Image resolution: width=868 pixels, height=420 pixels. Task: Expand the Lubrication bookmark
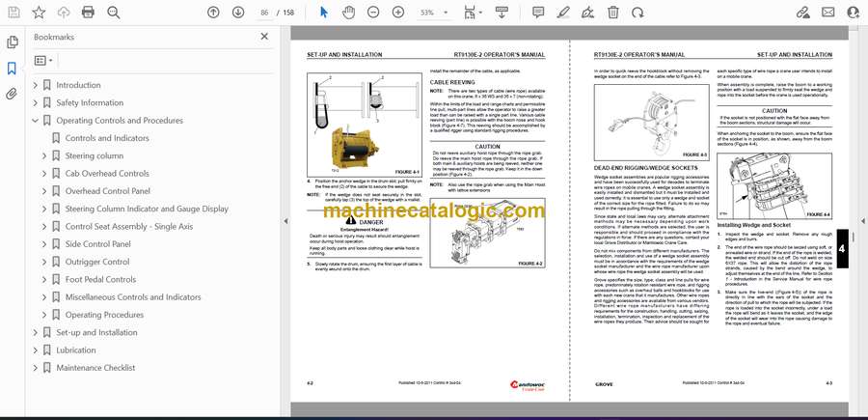tap(35, 350)
